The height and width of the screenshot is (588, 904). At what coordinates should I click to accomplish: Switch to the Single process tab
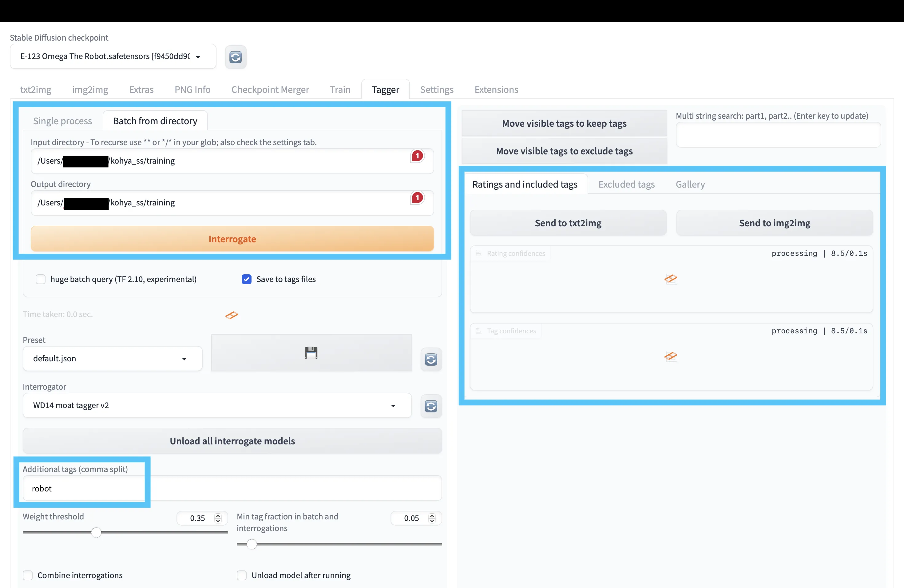(x=64, y=121)
